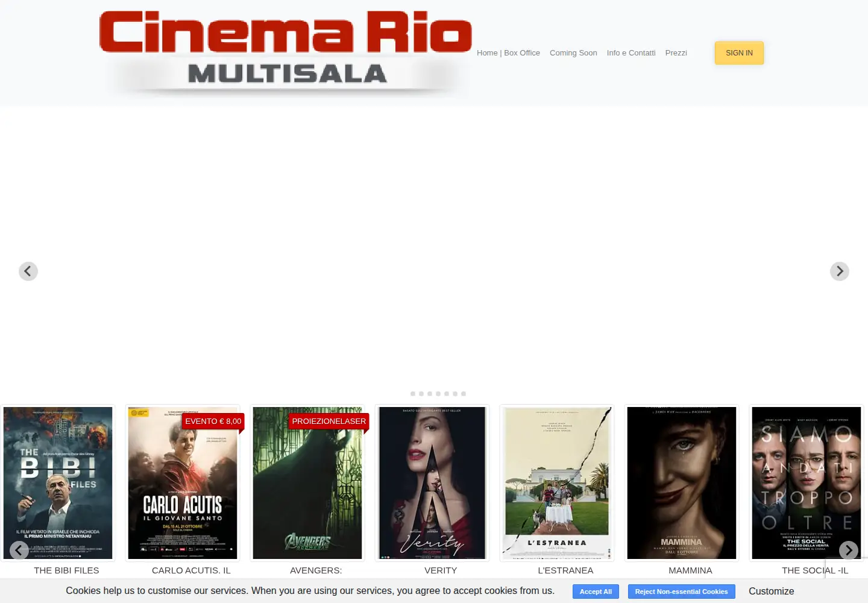Click THE BIBI FILES title text
The image size is (868, 603).
tap(66, 570)
